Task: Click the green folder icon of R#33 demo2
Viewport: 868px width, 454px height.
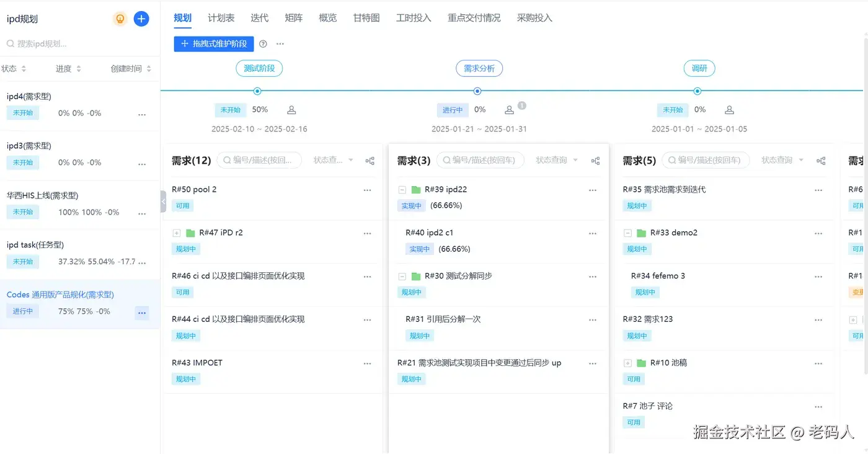Action: tap(641, 233)
